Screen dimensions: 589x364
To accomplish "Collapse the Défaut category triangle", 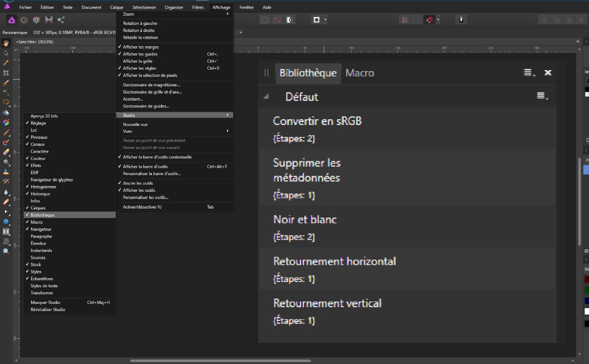I will click(x=266, y=96).
